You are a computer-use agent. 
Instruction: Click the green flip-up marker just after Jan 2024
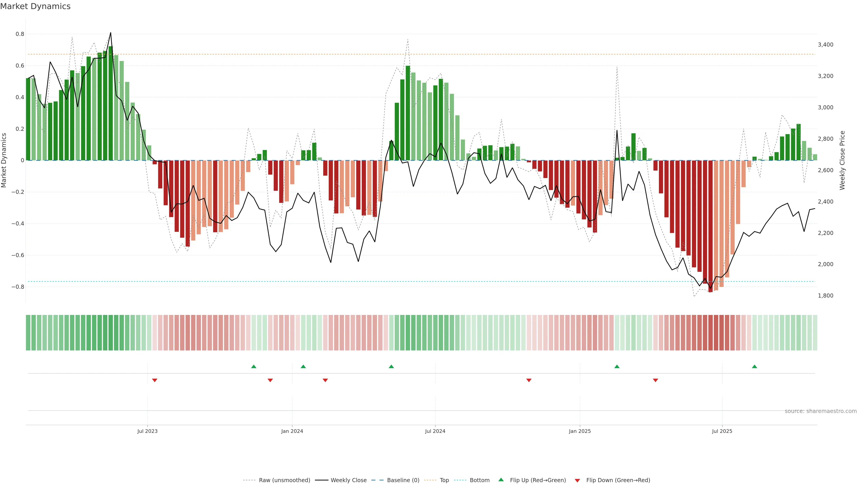click(x=303, y=366)
